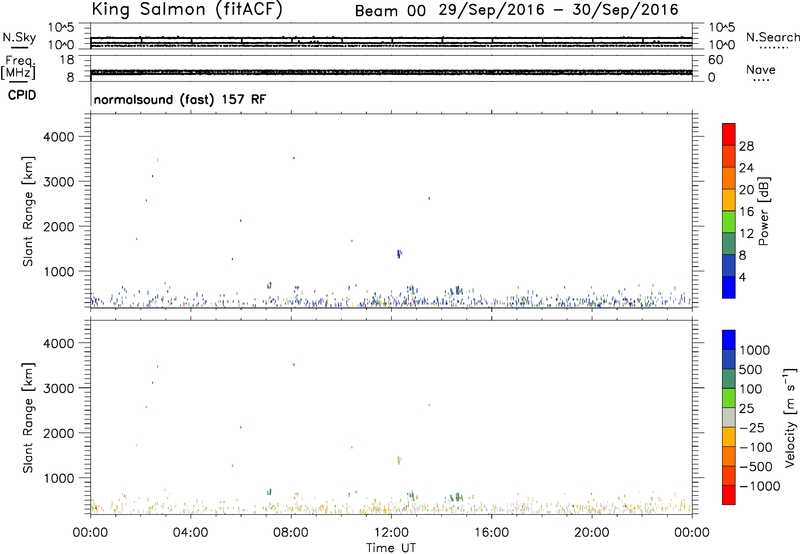
Task: Click the '18' frequency axis tick
Action: point(67,60)
